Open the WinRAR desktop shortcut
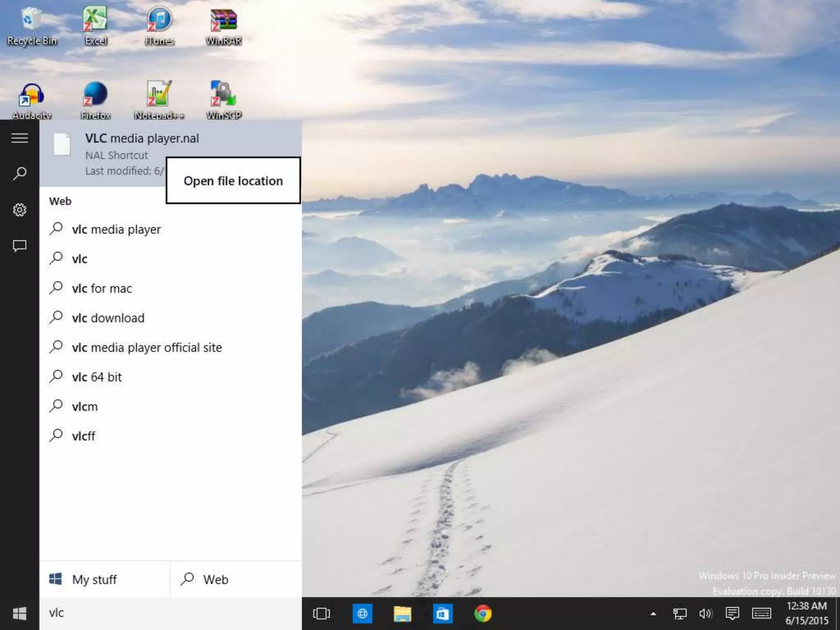This screenshot has height=630, width=840. [224, 26]
